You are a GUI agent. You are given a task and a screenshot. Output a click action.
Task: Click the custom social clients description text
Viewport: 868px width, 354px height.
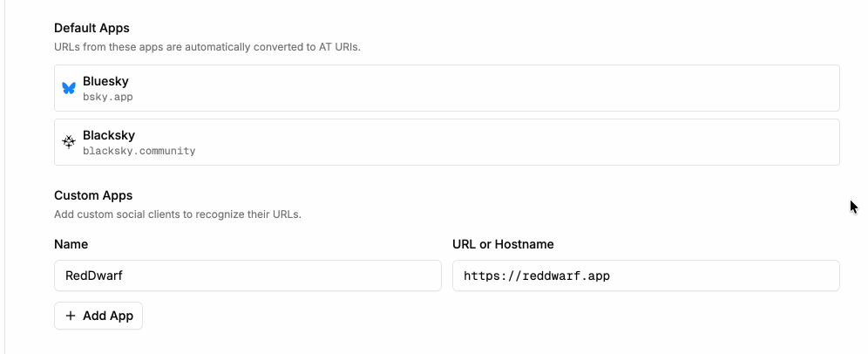177,214
